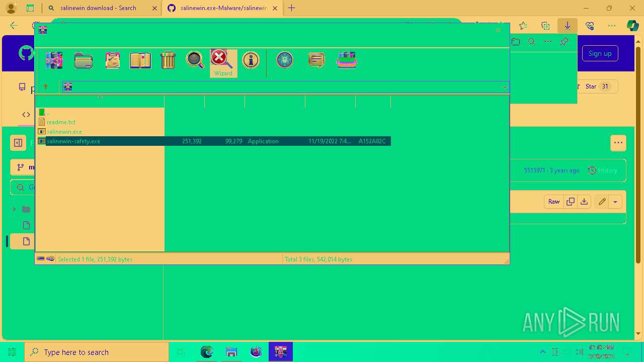
Task: Open Firefox from the taskbar
Action: click(256, 352)
